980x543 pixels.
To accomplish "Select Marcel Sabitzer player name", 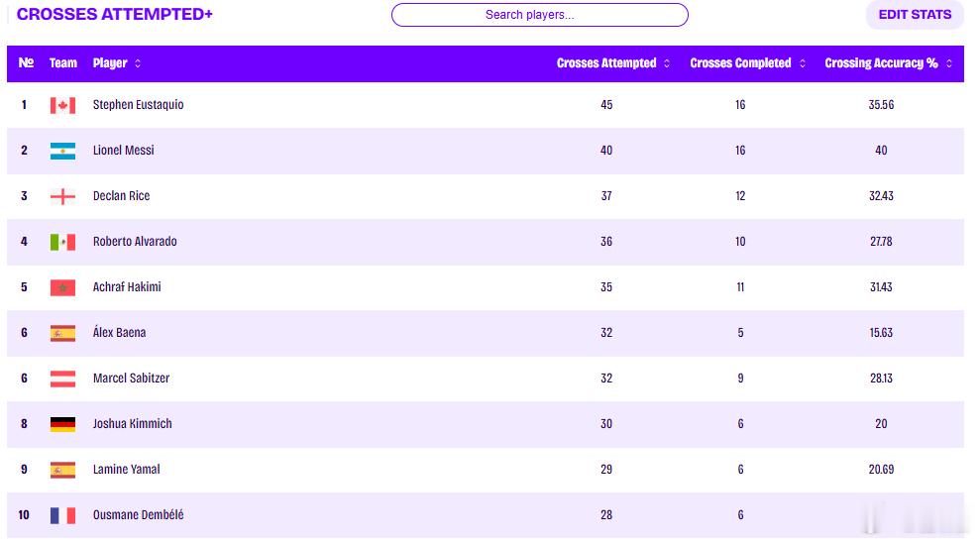I will click(x=131, y=379).
